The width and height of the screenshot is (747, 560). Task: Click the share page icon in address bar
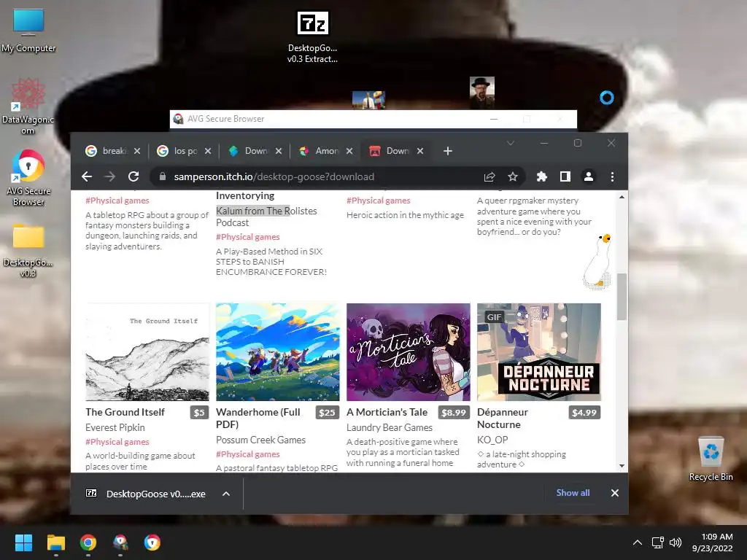click(x=489, y=176)
